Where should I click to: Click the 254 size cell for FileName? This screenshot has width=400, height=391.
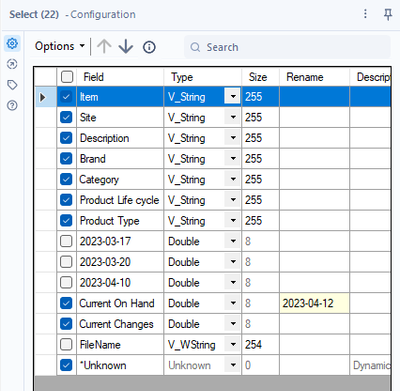click(x=260, y=345)
